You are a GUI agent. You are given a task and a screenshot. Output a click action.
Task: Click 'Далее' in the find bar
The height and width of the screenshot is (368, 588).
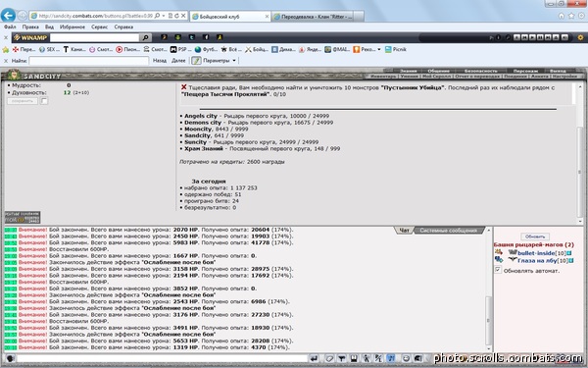[178, 61]
